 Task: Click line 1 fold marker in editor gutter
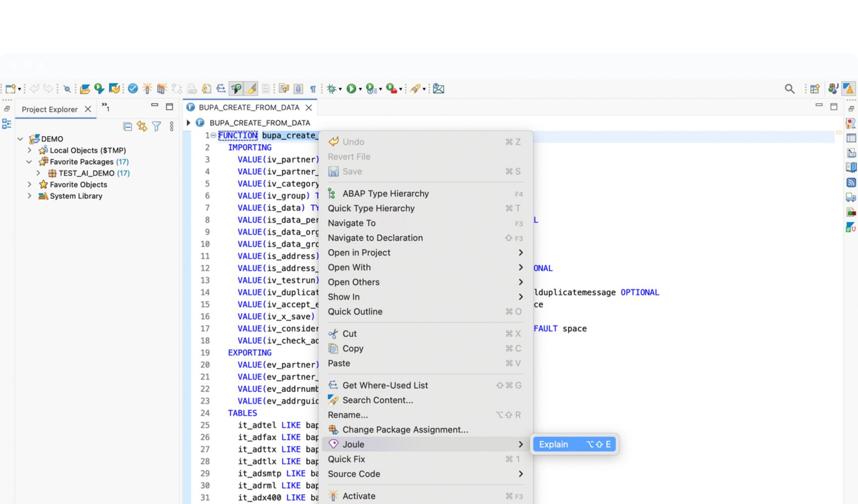(214, 135)
